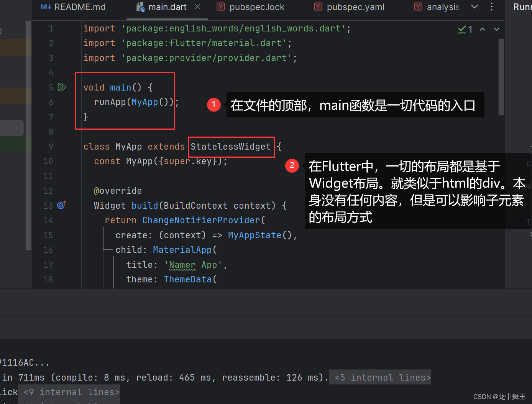Click the README.md markdown file icon
The width and height of the screenshot is (532, 404).
point(46,7)
